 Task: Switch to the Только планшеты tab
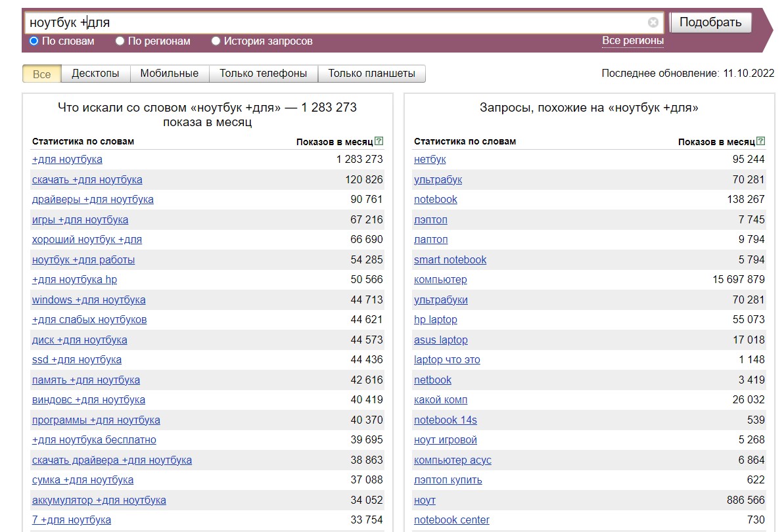371,74
